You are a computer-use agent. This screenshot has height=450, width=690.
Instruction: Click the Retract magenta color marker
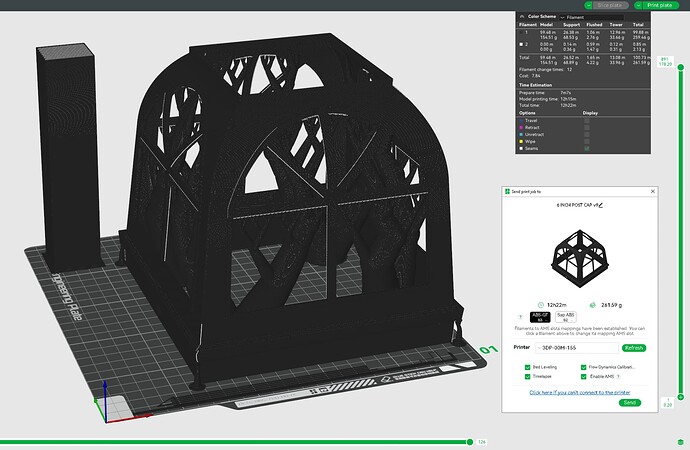[521, 128]
